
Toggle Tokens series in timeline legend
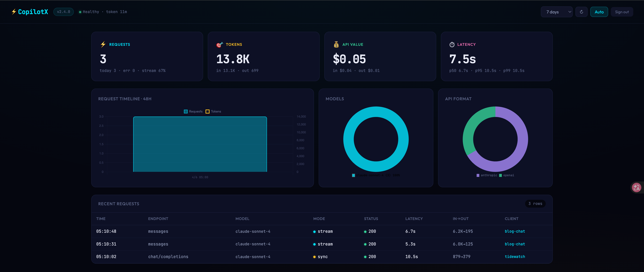[213, 112]
